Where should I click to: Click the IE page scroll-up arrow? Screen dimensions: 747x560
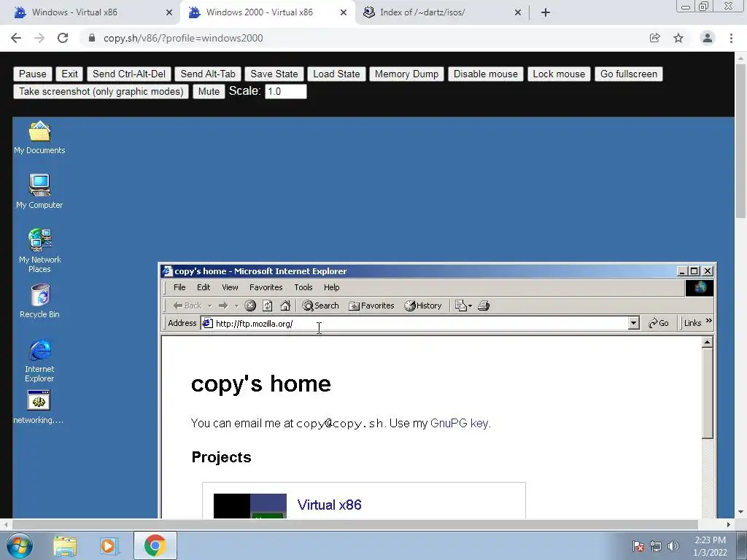(708, 342)
